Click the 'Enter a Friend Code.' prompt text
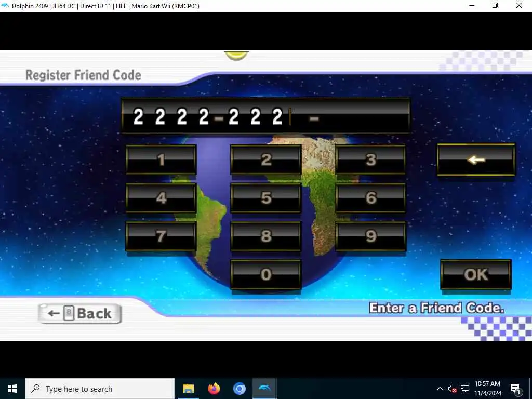This screenshot has width=532, height=399. (436, 308)
